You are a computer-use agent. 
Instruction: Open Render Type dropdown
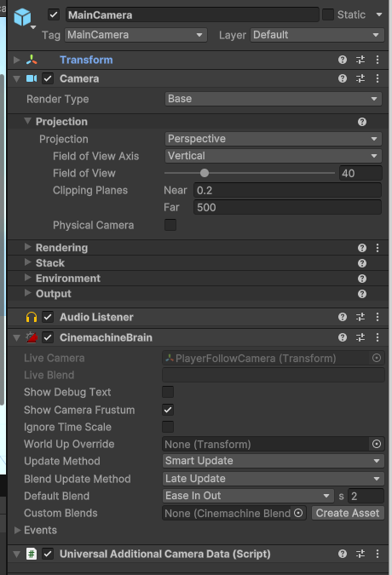coord(274,99)
